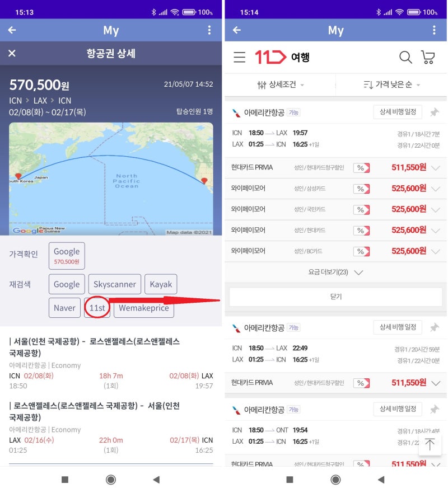This screenshot has width=448, height=493.
Task: Open the three-dot menu on left screen
Action: pos(209,30)
